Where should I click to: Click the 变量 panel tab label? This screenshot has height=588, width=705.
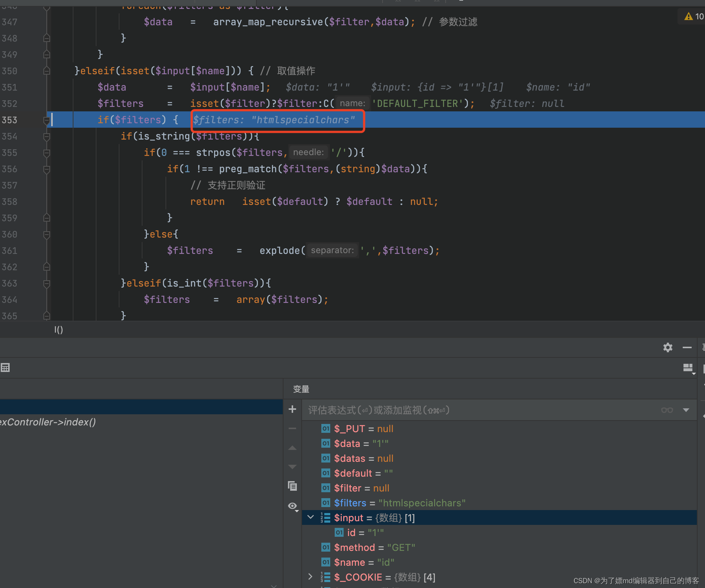tap(301, 389)
